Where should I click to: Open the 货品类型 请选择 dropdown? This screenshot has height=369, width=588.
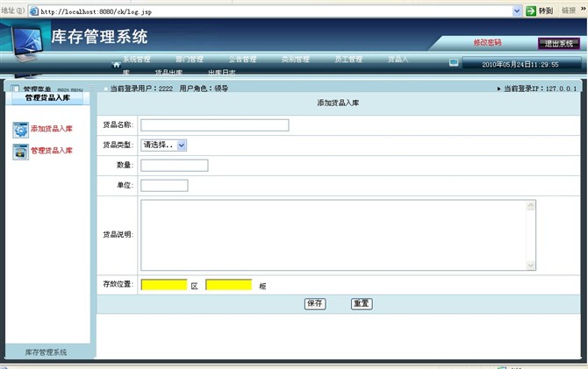click(x=164, y=145)
